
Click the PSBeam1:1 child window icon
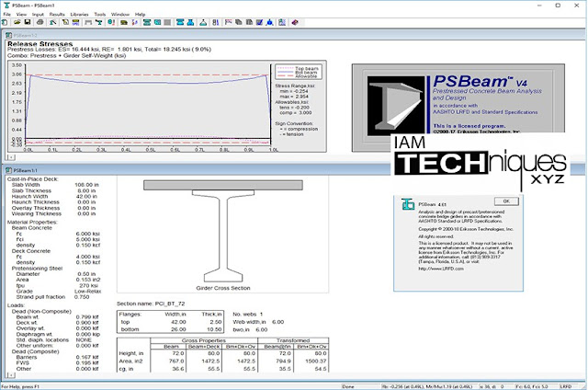pyautogui.click(x=8, y=170)
